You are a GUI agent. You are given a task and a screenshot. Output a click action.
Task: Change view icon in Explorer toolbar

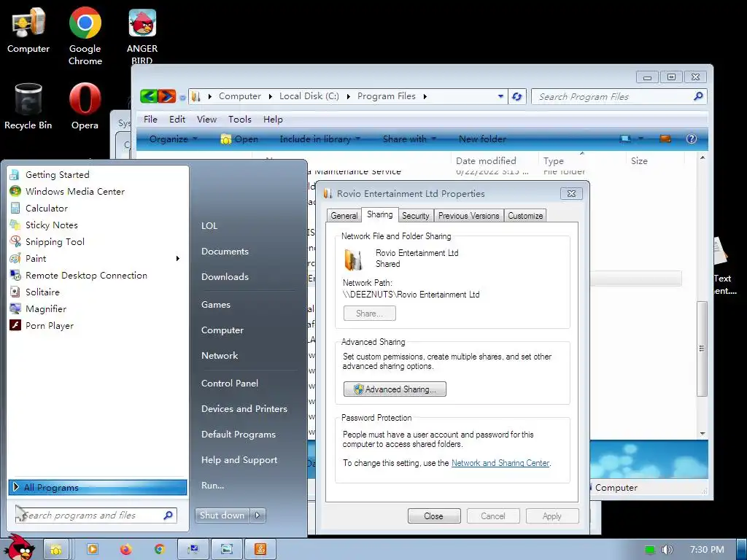tap(625, 139)
